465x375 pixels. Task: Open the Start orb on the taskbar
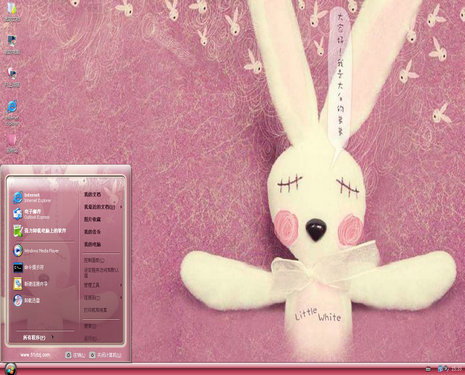click(x=10, y=368)
